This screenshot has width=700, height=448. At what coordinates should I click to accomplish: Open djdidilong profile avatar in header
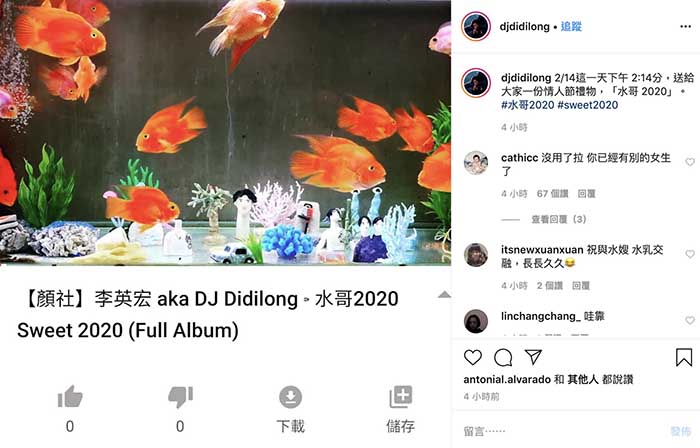pos(476,26)
